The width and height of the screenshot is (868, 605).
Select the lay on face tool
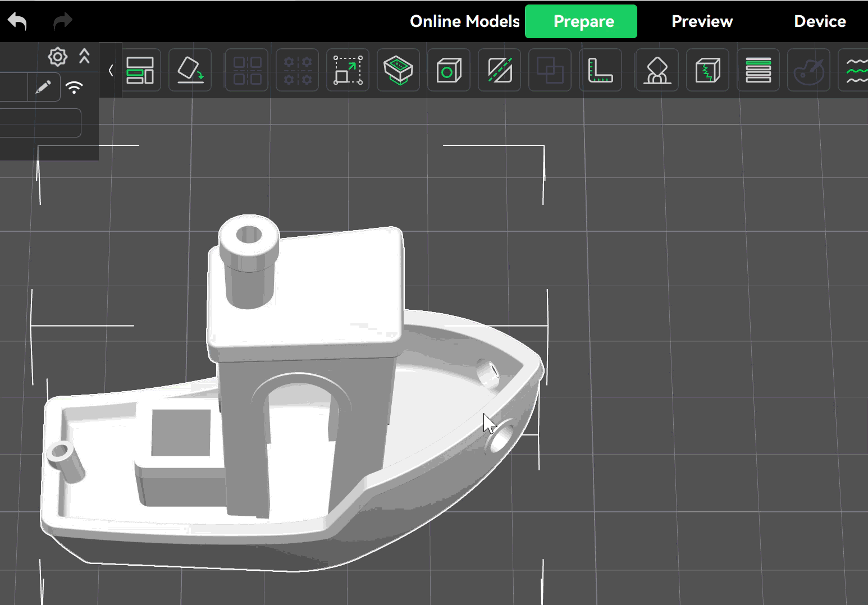point(399,71)
